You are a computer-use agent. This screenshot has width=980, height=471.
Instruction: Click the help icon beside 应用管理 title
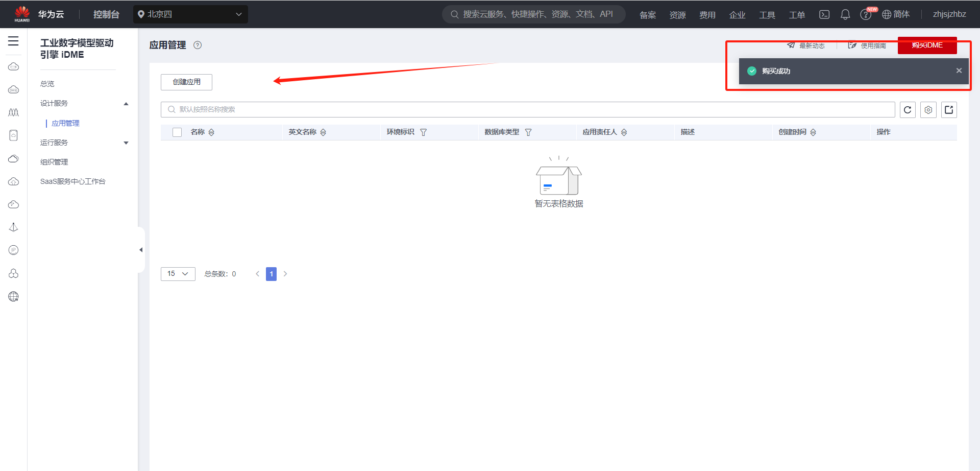tap(198, 45)
